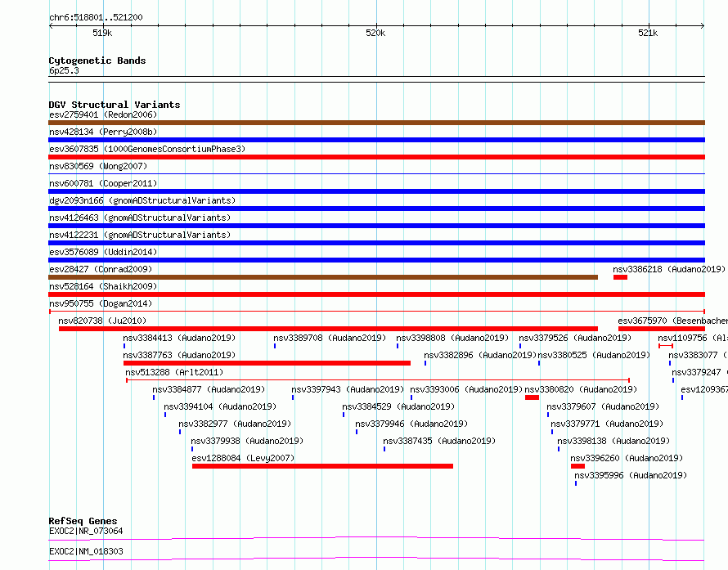Select dgv2093n166 (gnomADStructuralVariants) label
Screen dimensions: 728x570
(x=142, y=200)
